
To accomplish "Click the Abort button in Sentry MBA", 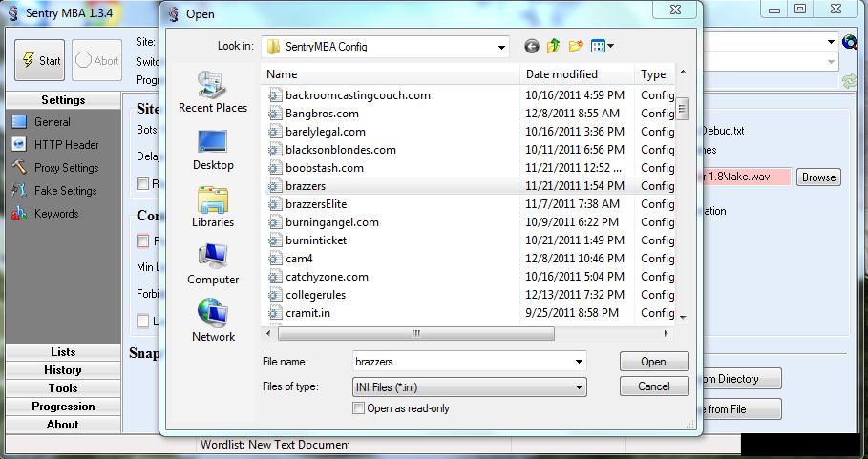I will (96, 60).
